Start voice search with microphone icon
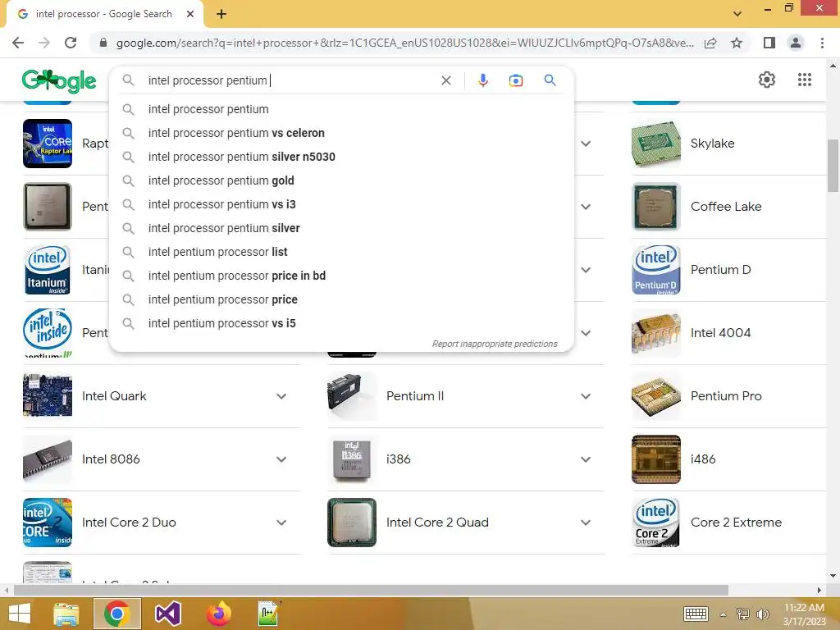 (x=482, y=80)
